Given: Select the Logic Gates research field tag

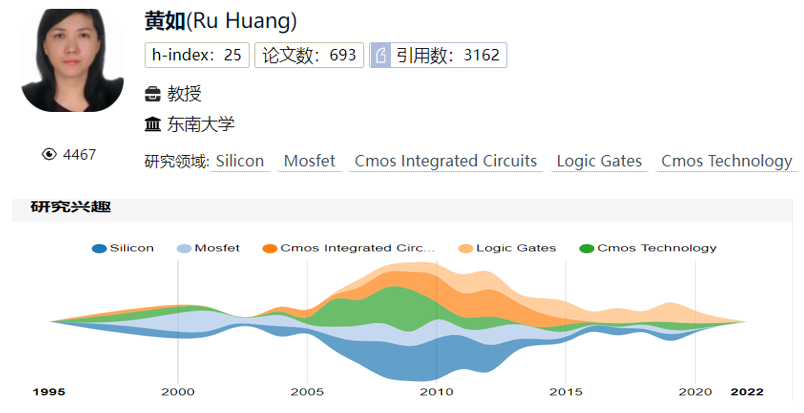Looking at the screenshot, I should pyautogui.click(x=599, y=161).
